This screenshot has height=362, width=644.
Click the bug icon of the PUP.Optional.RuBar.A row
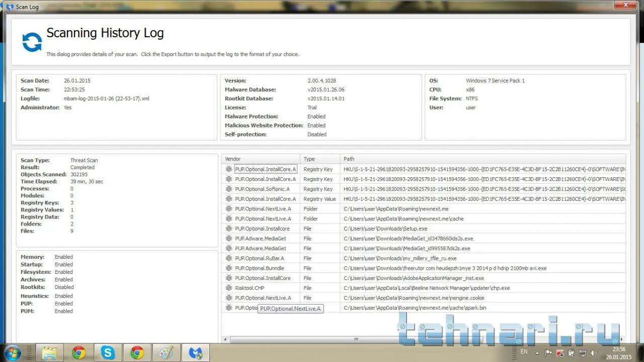[x=229, y=258]
